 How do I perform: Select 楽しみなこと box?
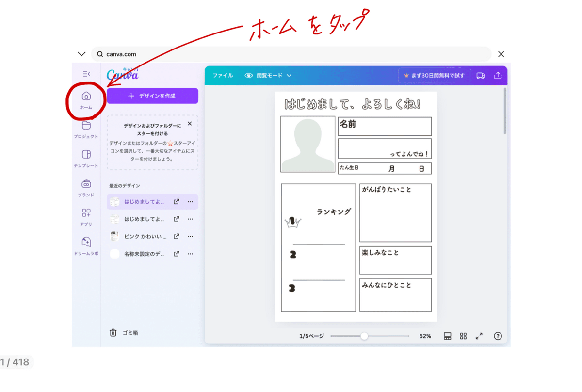(395, 261)
